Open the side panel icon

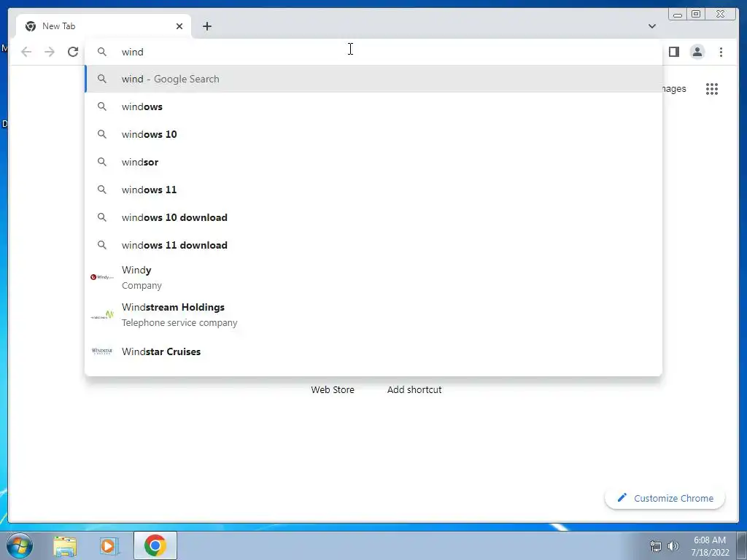[x=673, y=52]
